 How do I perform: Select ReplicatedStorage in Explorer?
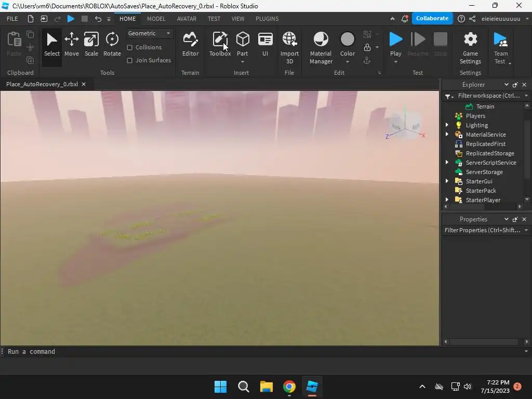point(490,153)
